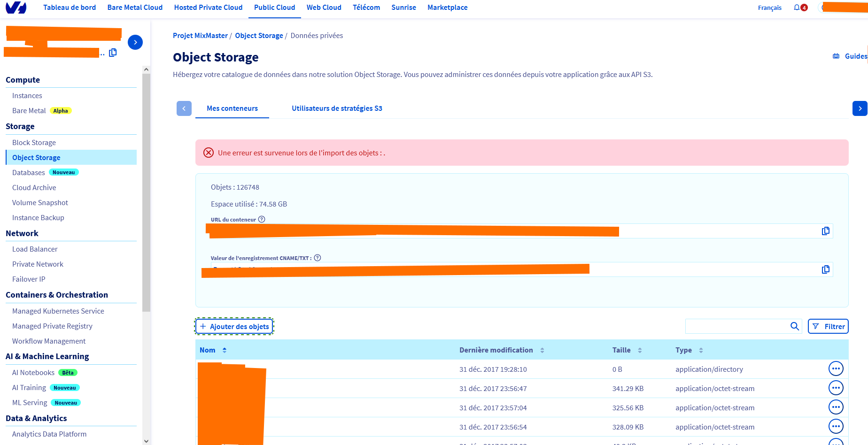Sort objects by Taille column
The height and width of the screenshot is (445, 868).
tap(640, 350)
